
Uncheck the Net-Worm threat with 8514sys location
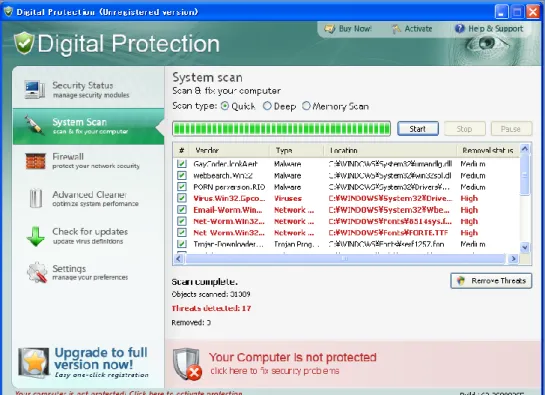(181, 221)
